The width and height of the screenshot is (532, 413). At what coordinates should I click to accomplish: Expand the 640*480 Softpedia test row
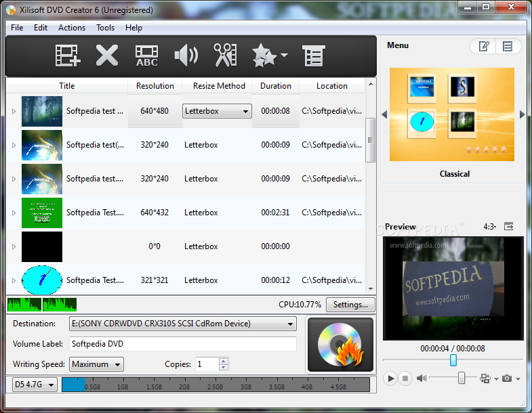pyautogui.click(x=14, y=111)
